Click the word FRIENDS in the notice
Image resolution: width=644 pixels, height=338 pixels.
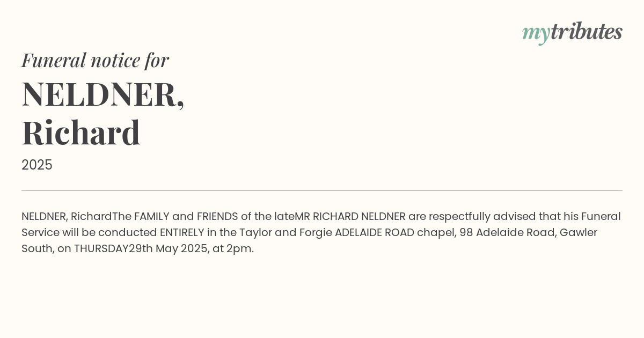pyautogui.click(x=217, y=216)
